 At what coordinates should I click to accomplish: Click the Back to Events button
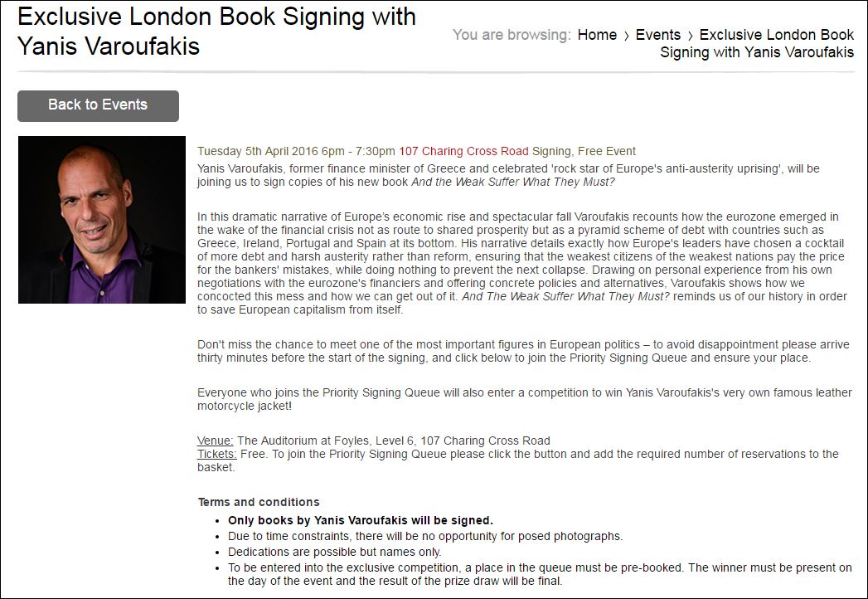98,105
